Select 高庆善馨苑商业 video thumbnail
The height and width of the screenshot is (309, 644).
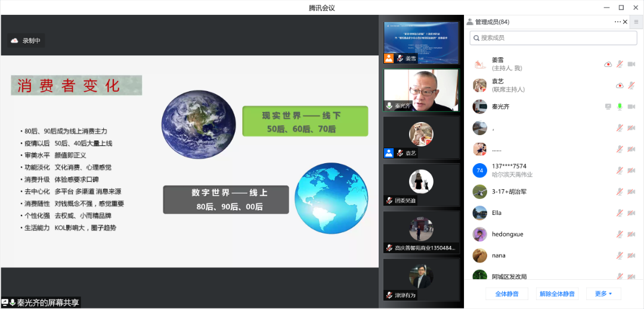(422, 232)
